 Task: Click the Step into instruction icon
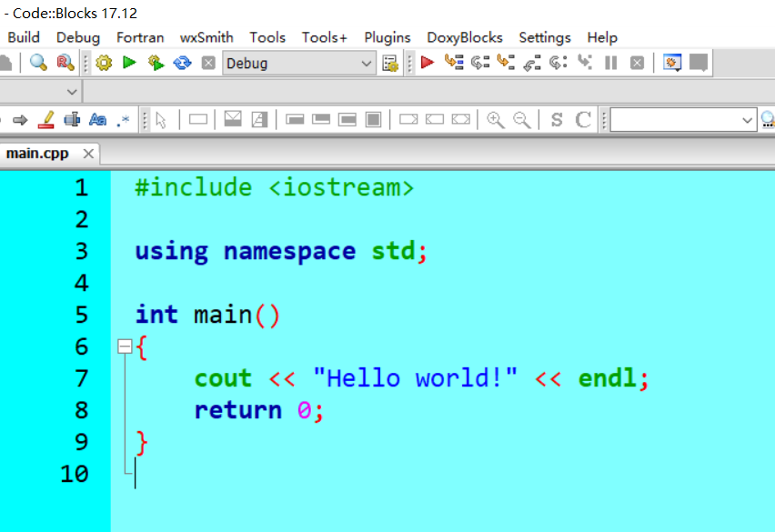pos(585,63)
